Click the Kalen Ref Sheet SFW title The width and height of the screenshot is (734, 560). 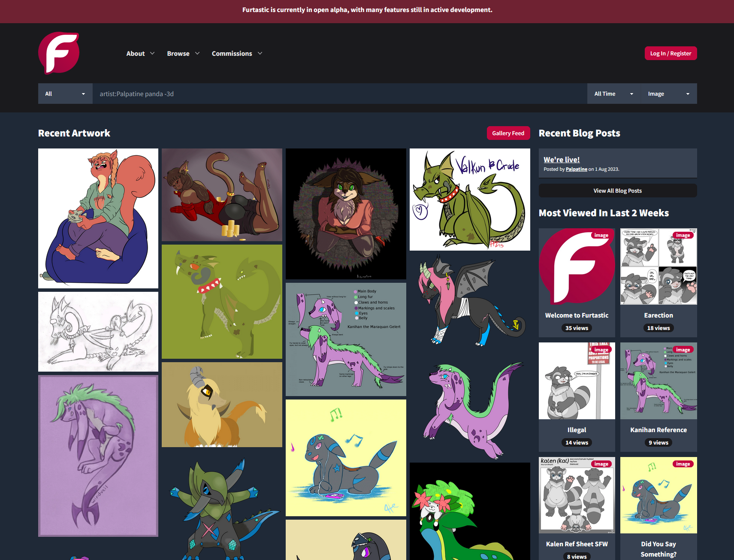(577, 544)
